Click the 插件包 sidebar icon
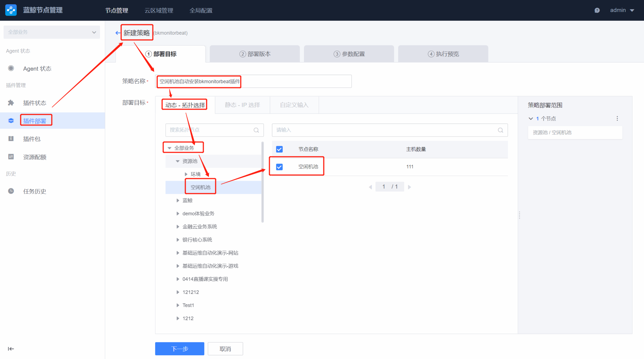The image size is (644, 359). tap(11, 139)
